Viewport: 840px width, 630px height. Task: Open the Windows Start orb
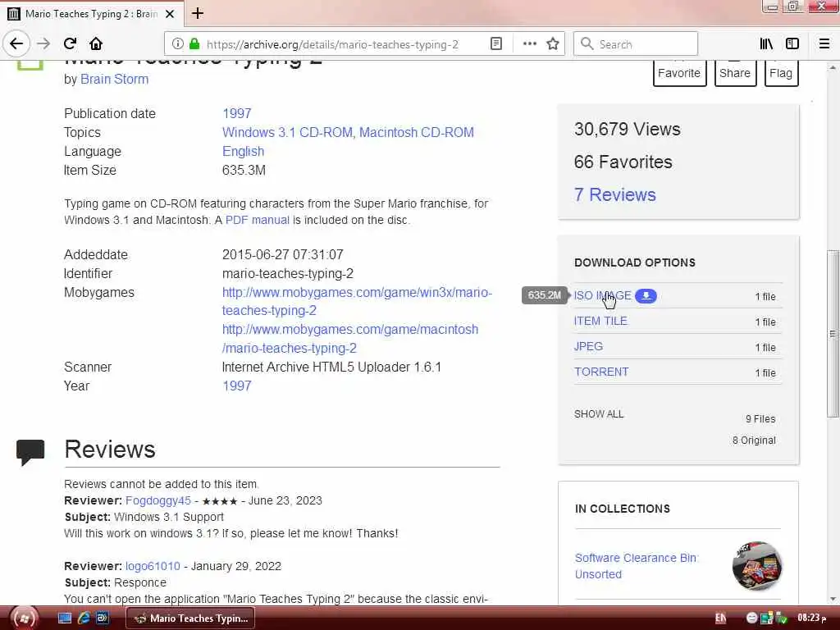24,619
